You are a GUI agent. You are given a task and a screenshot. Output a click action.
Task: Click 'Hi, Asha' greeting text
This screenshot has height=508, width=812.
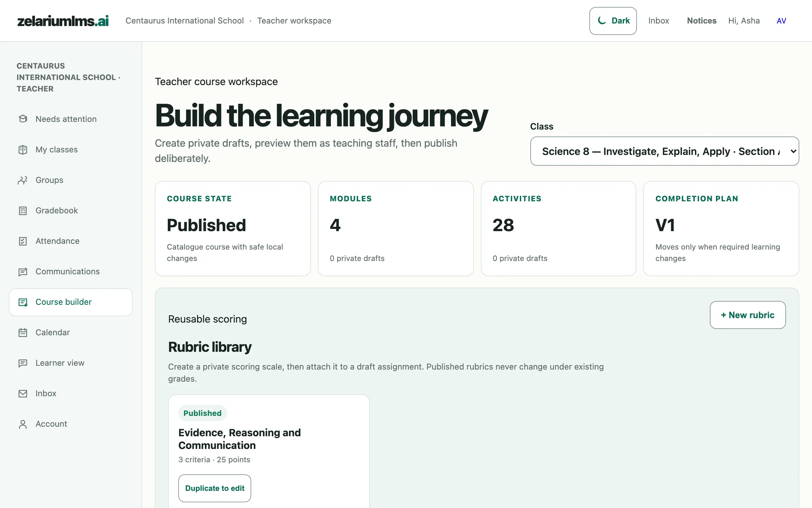pyautogui.click(x=744, y=21)
